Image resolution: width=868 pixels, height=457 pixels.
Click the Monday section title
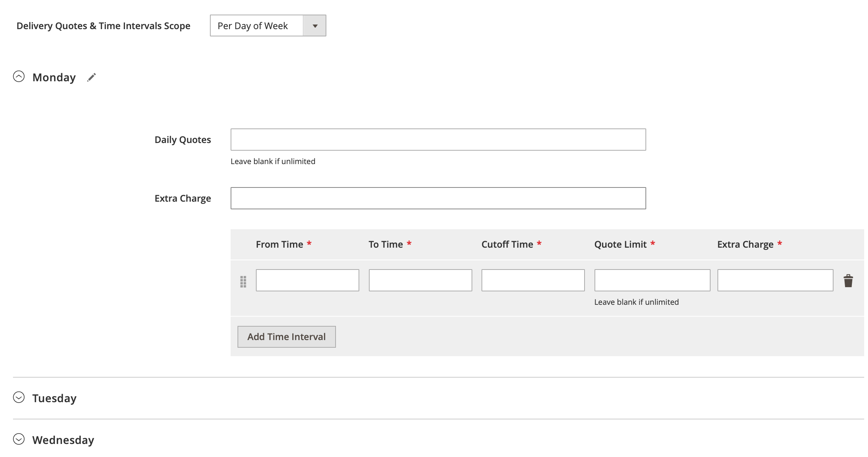pyautogui.click(x=54, y=77)
